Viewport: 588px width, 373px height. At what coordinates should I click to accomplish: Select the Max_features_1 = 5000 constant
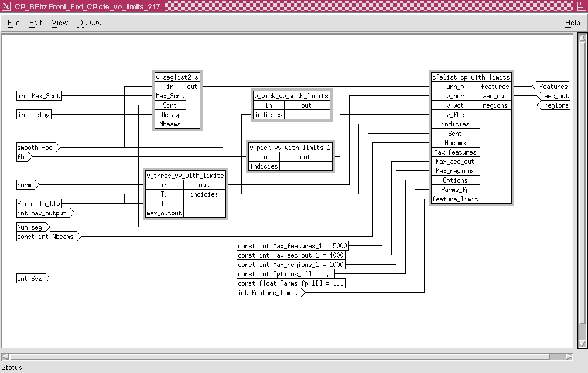292,246
